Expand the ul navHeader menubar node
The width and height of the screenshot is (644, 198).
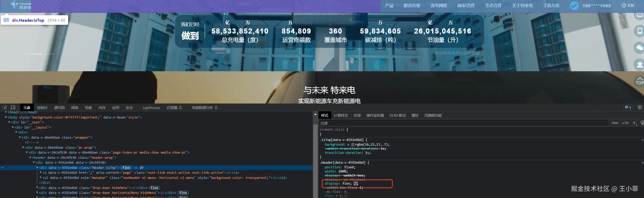tap(41, 178)
